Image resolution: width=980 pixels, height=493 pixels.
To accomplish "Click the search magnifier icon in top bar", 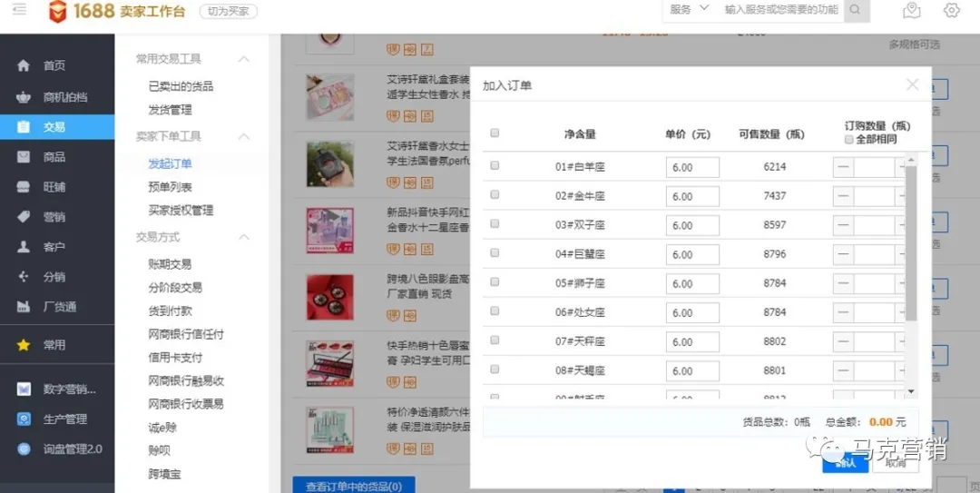I will 856,10.
